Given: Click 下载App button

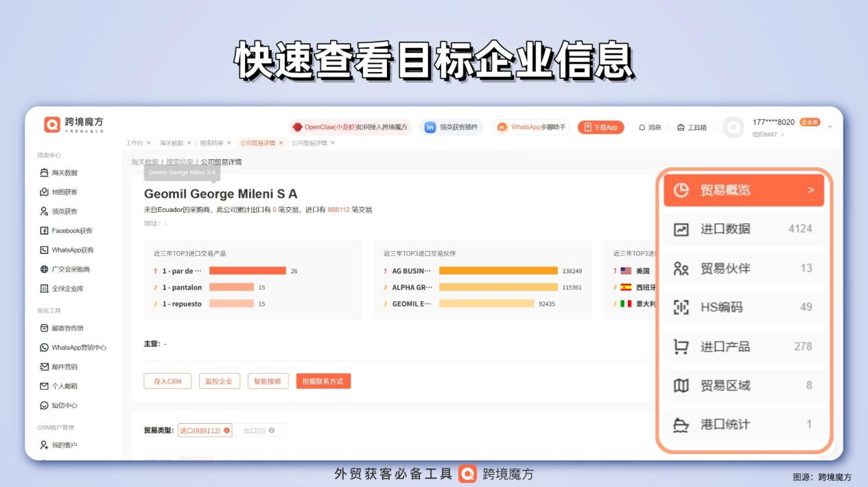Looking at the screenshot, I should click(600, 127).
